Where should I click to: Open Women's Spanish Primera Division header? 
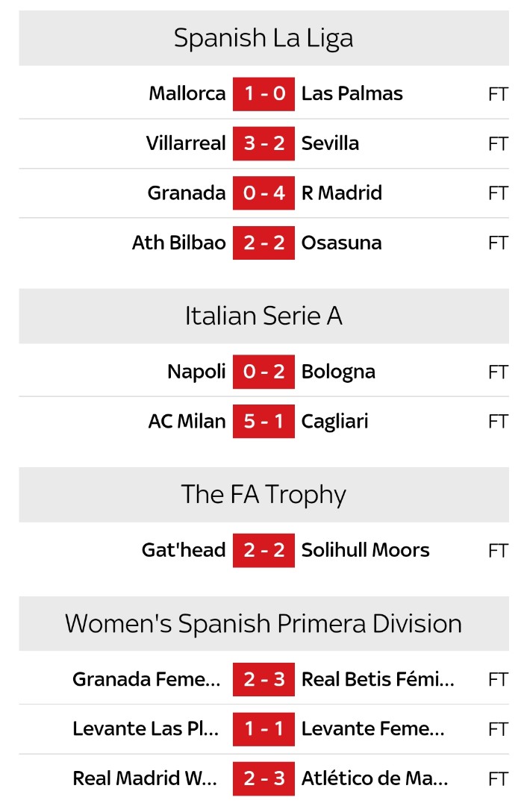(263, 624)
